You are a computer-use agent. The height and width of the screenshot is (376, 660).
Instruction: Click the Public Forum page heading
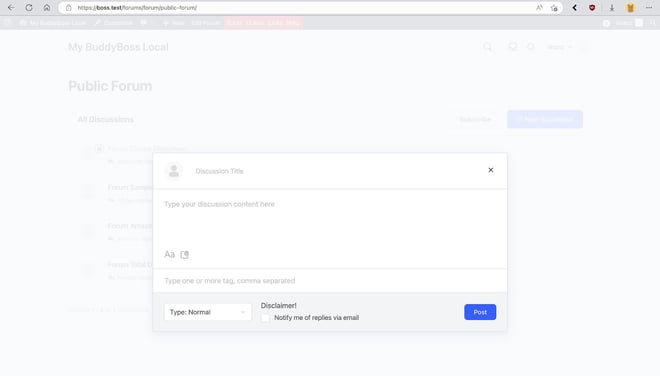click(110, 86)
